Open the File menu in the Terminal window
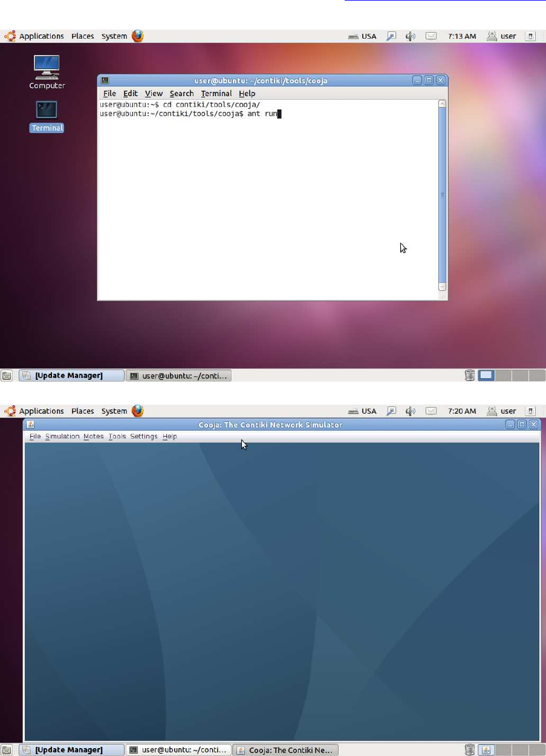Image resolution: width=546 pixels, height=756 pixels. click(x=109, y=94)
